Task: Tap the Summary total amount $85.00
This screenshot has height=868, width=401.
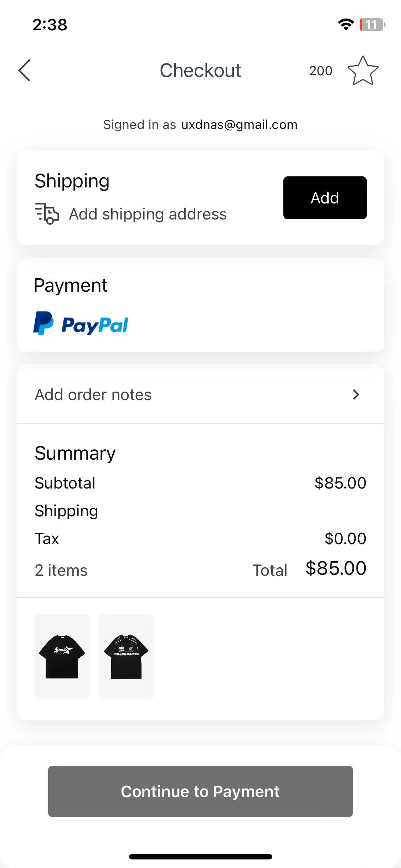Action: coord(336,568)
